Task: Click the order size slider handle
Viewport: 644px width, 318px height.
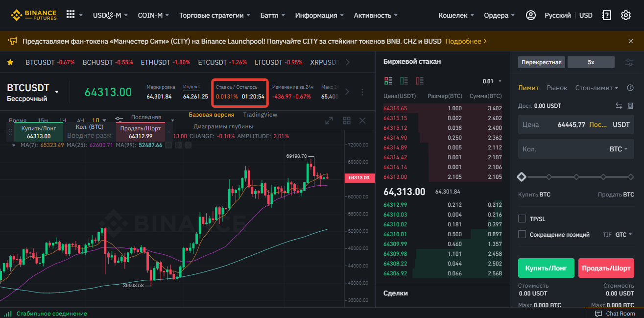Action: pos(522,176)
